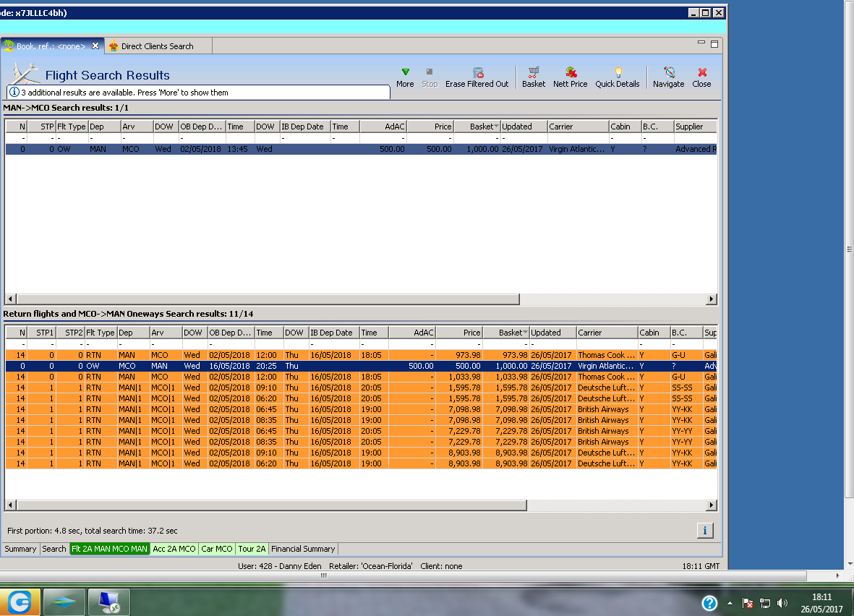Open Quick Details lightbulb icon
Image resolution: width=854 pixels, height=616 pixels.
(618, 72)
